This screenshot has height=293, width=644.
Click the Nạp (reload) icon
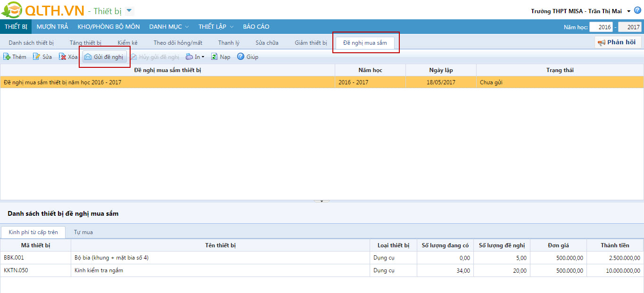pyautogui.click(x=214, y=57)
